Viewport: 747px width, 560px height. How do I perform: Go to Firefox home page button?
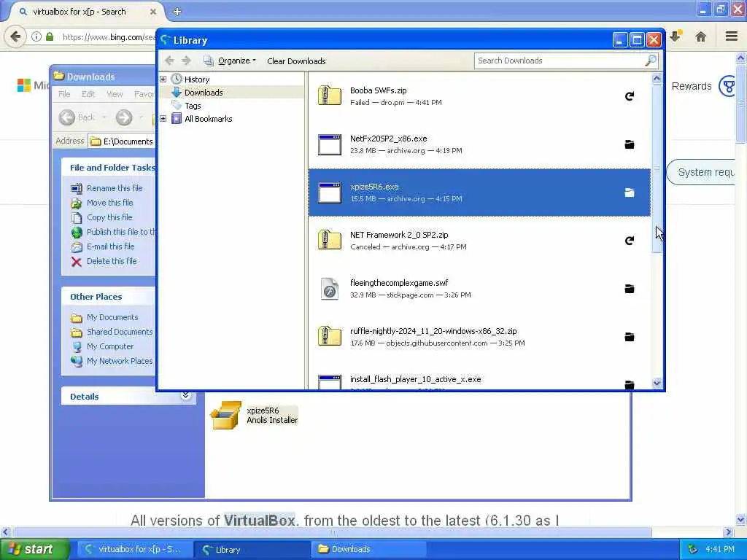pyautogui.click(x=701, y=36)
